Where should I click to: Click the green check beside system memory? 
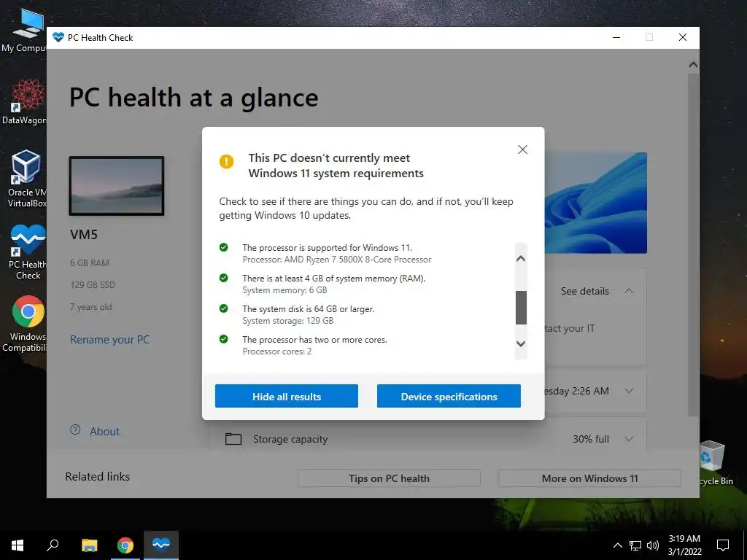(x=223, y=278)
